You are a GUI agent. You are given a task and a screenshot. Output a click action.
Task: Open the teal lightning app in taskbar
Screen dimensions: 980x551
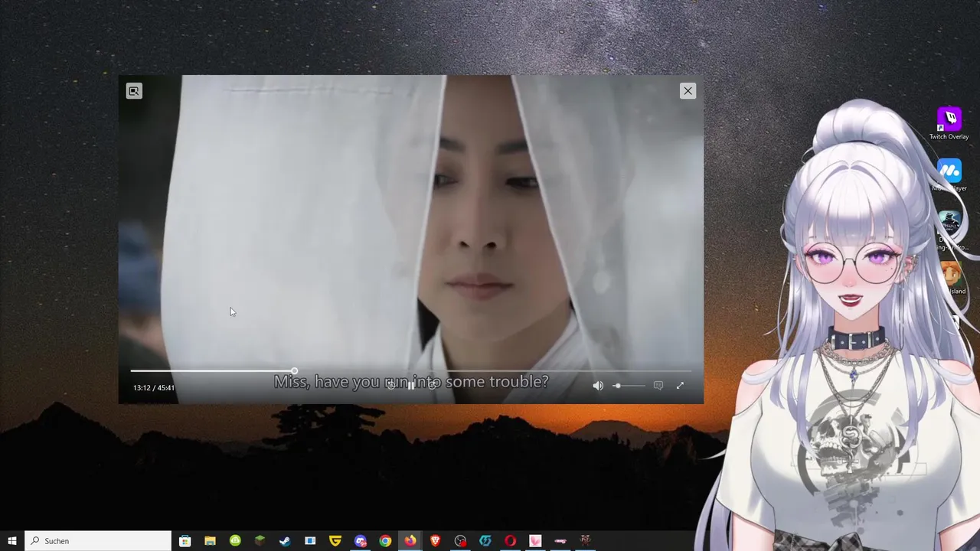click(x=485, y=541)
